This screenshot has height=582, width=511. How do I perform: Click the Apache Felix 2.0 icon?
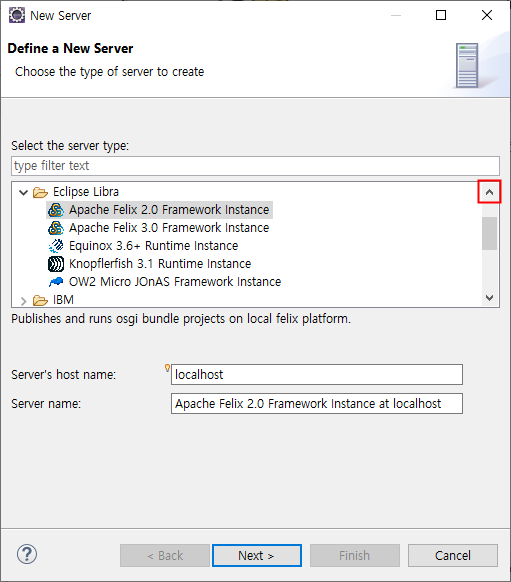[56, 210]
